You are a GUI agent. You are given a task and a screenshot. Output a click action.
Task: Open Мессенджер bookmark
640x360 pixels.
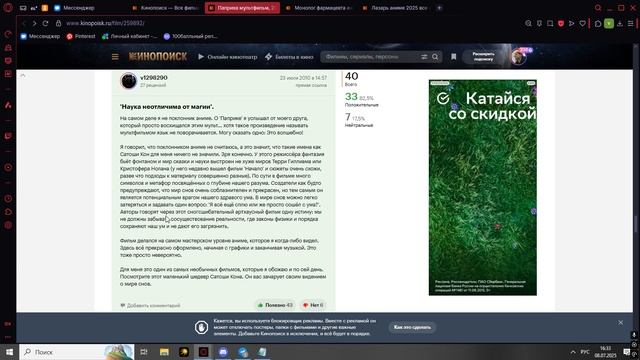click(40, 36)
